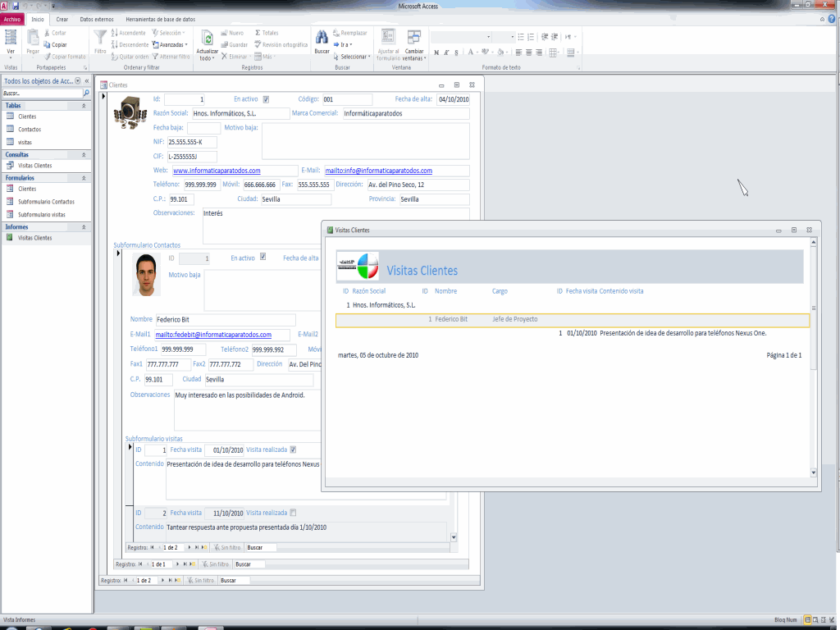This screenshot has height=630, width=840.
Task: Open the Datos externos tab
Action: tap(97, 18)
